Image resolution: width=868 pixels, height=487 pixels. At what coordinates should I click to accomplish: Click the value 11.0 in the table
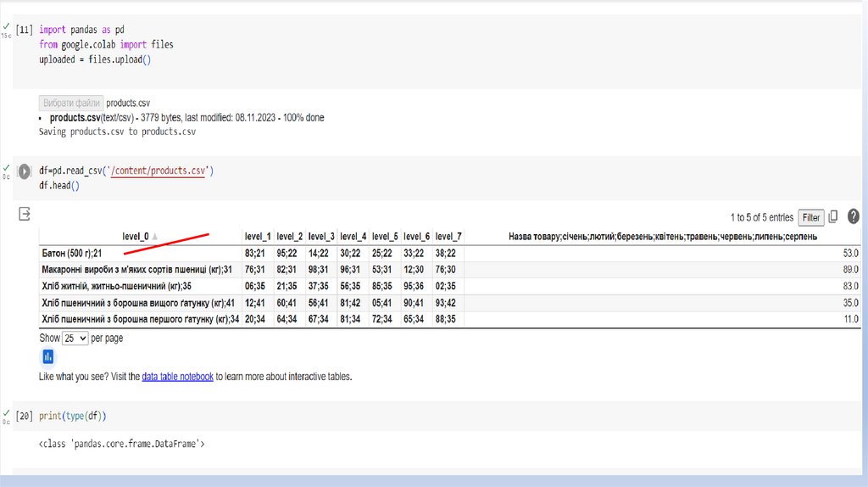coord(851,319)
